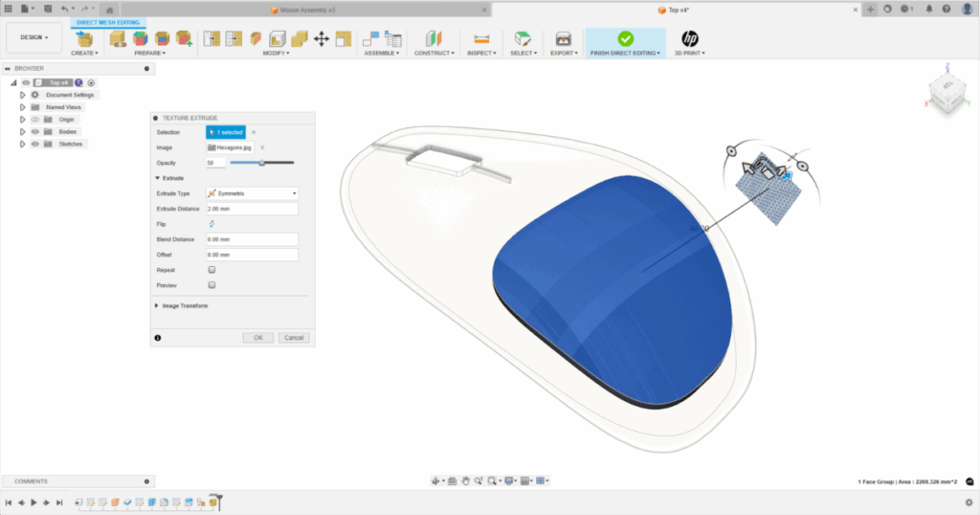Click the Move/Copy arrows tool
Image resolution: width=980 pixels, height=515 pixels.
pos(322,38)
